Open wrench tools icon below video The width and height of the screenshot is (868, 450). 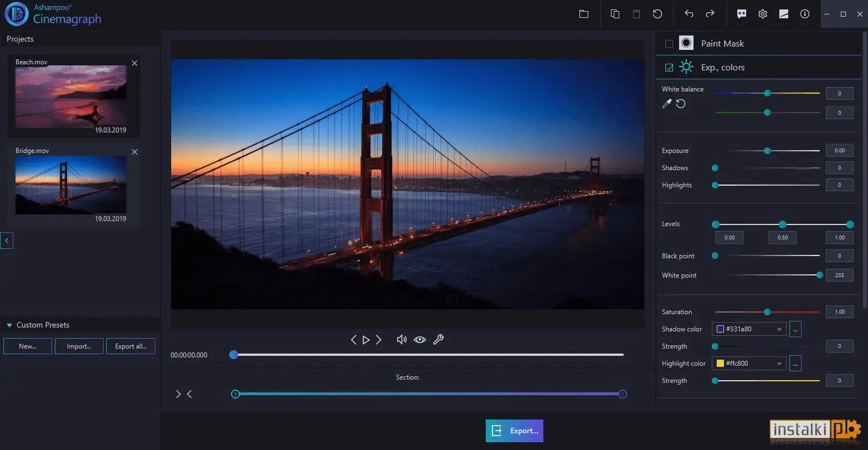point(438,340)
